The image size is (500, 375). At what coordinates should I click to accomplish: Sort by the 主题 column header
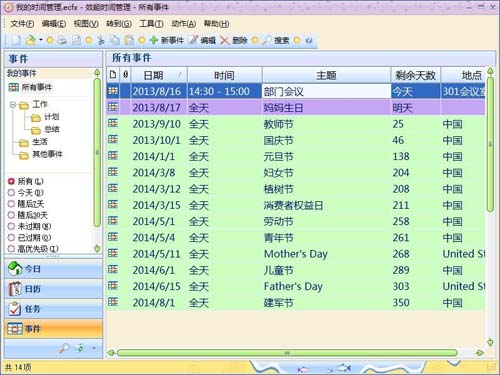pyautogui.click(x=326, y=75)
